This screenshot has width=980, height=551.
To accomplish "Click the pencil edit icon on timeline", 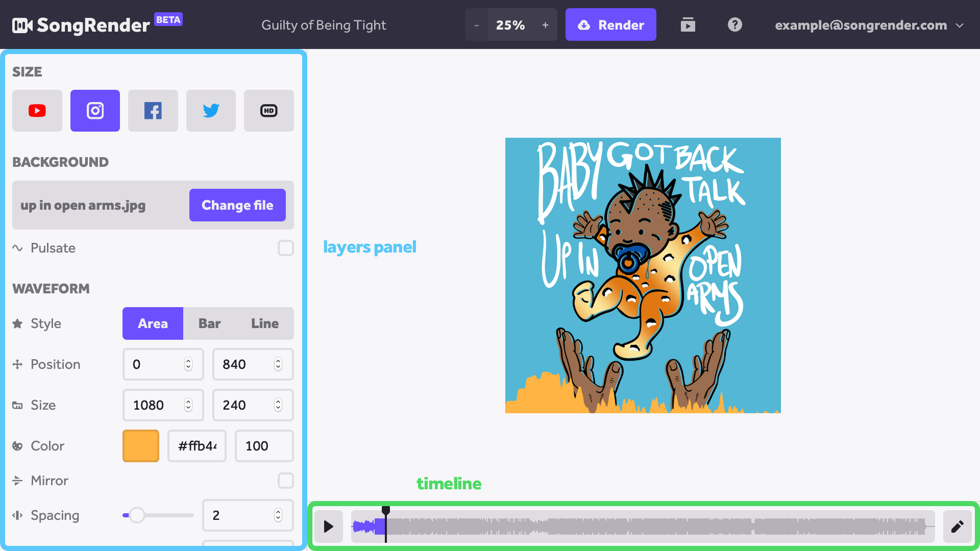I will [958, 526].
